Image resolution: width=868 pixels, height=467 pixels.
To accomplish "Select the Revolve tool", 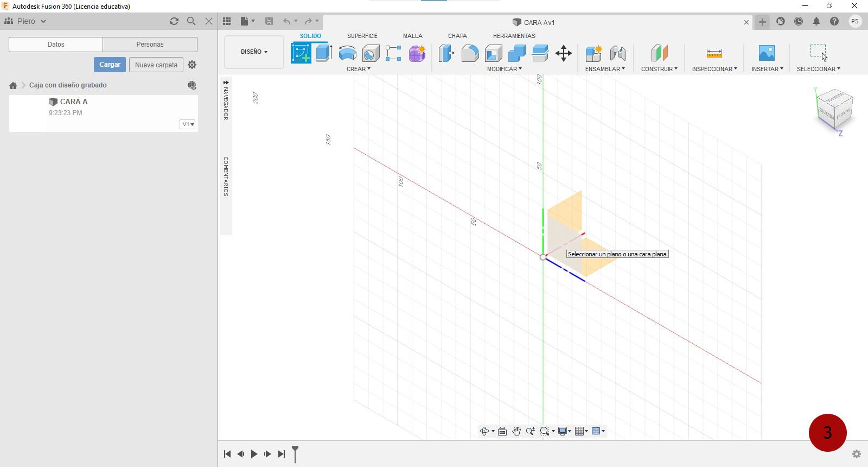I will coord(347,53).
